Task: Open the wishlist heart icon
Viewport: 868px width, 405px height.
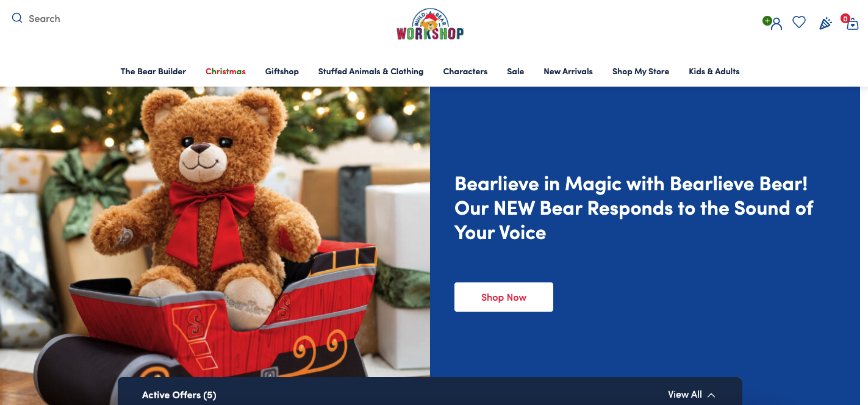Action: coord(799,23)
